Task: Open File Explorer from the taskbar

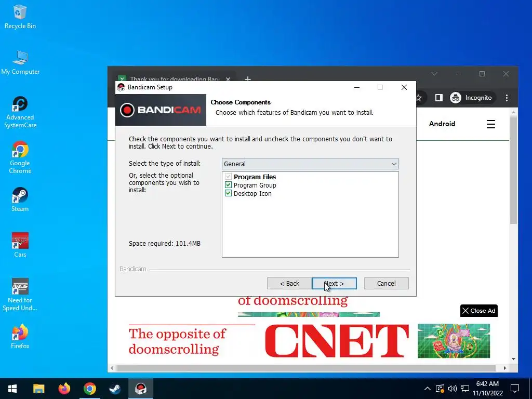Action: point(38,389)
